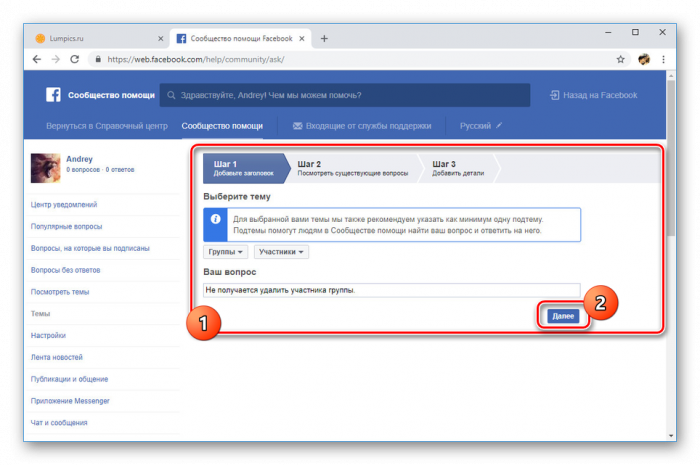Open Входящие от службы поддержки tab

361,126
